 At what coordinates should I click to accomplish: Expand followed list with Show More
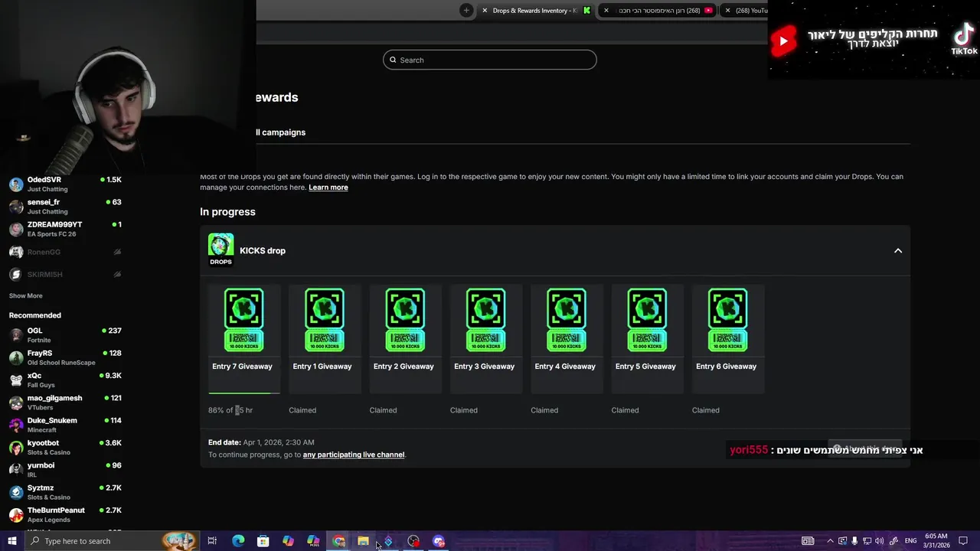pos(26,295)
